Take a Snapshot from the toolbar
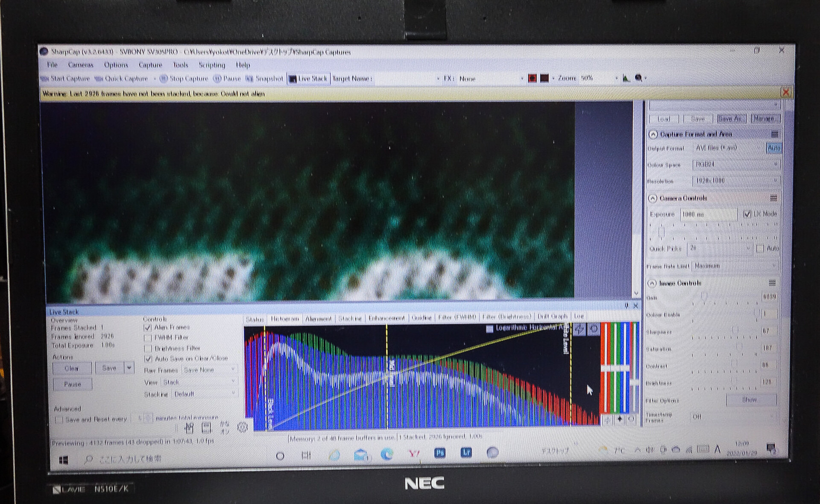Viewport: 820px width, 504px height. [264, 79]
